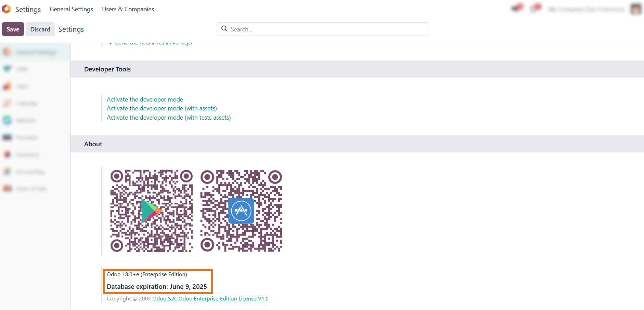
Task: Click the magnifier icon in the search box
Action: click(224, 29)
